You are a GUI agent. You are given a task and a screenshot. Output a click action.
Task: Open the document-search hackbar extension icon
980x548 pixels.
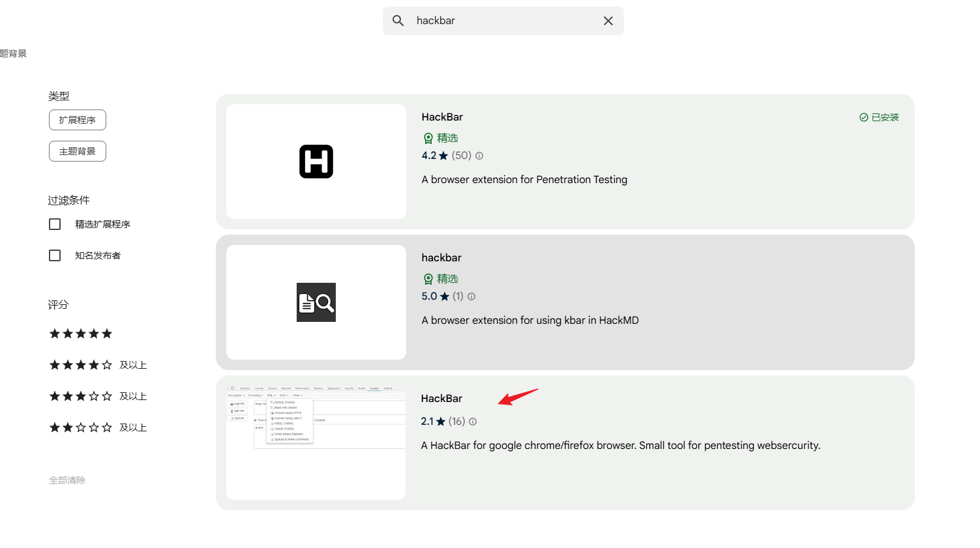click(x=316, y=302)
